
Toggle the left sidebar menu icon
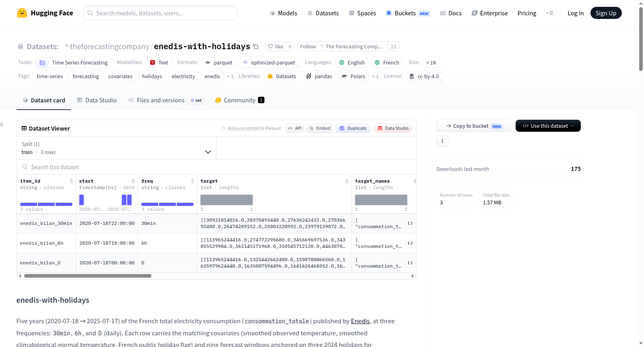pyautogui.click(x=2, y=125)
